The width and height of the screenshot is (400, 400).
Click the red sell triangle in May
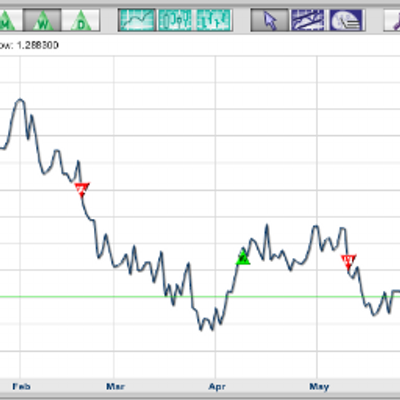coord(348,262)
